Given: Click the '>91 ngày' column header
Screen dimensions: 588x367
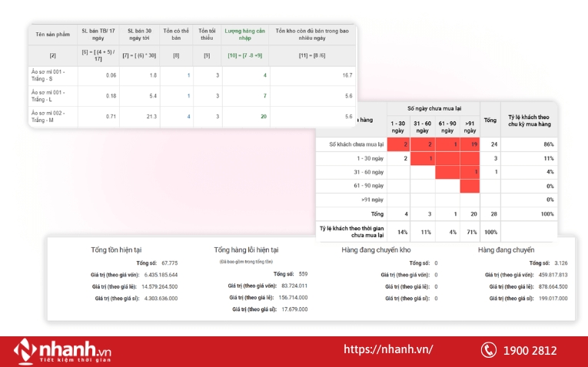Looking at the screenshot, I should click(x=470, y=127).
